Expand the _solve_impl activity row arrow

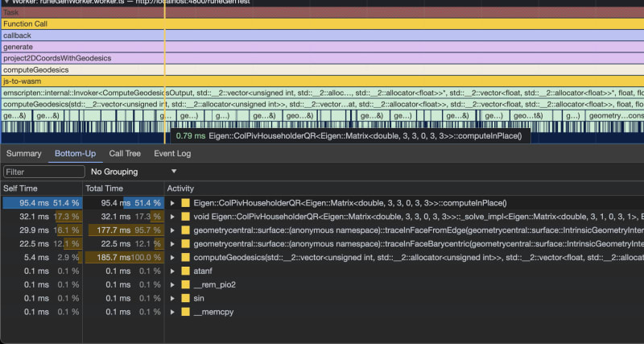pos(172,218)
